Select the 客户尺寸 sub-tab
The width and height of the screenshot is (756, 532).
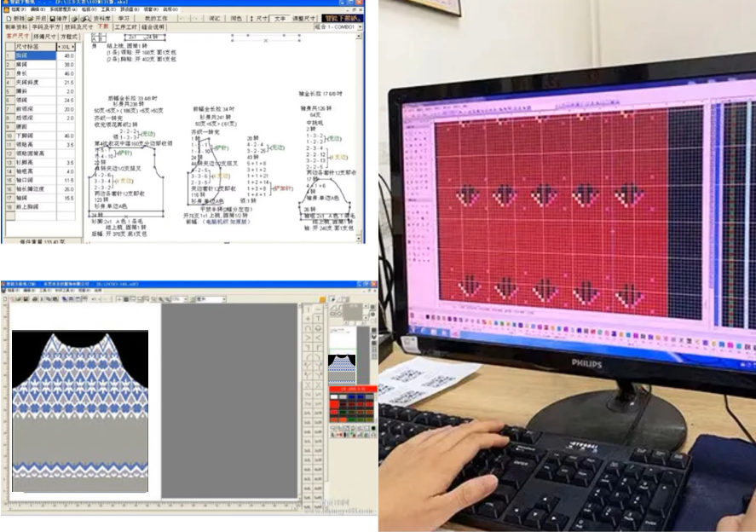click(x=17, y=36)
